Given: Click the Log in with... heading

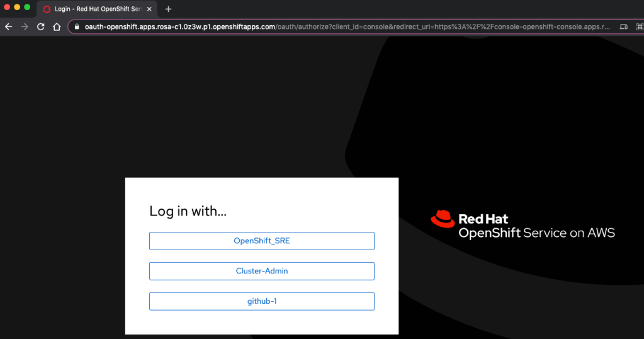Looking at the screenshot, I should [188, 211].
